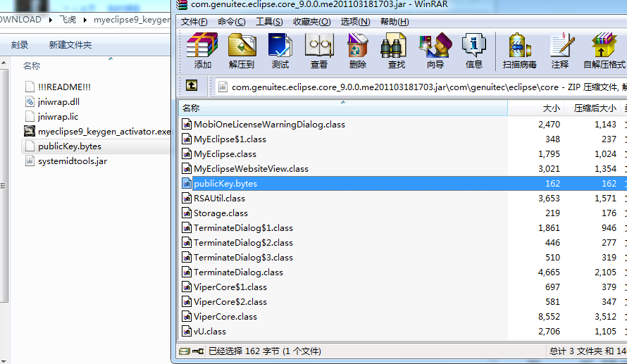Sort by Packed Size (压缩后大小) column

(591, 108)
